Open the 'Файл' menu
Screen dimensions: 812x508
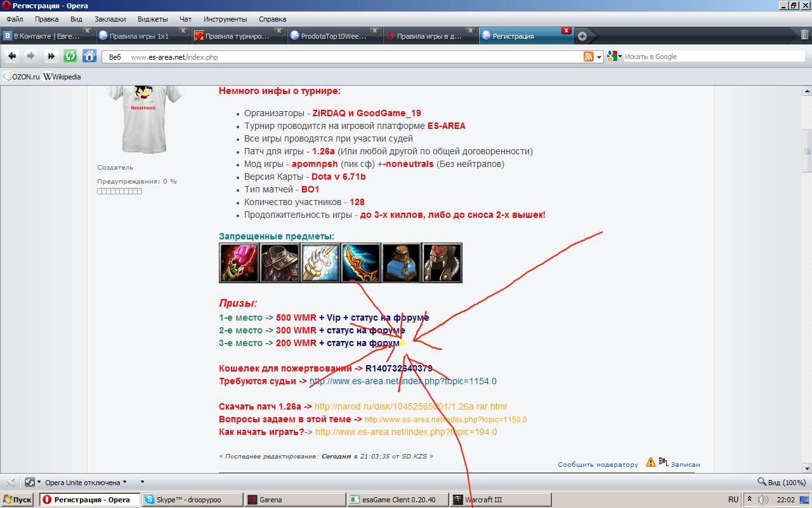pos(15,19)
